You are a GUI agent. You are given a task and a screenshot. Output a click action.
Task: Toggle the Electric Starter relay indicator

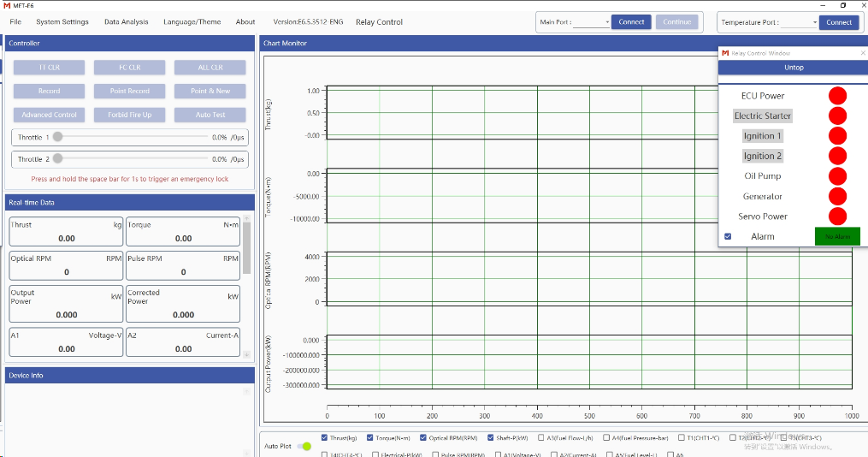click(x=837, y=116)
